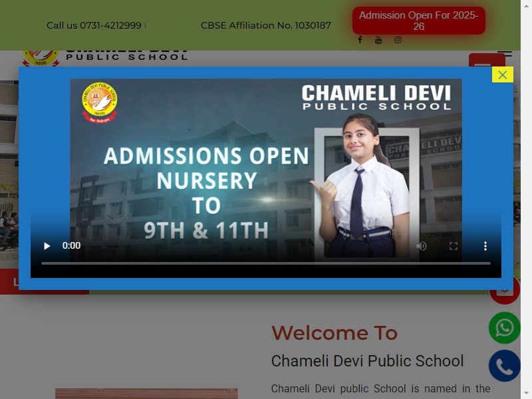Click the page's vertical scrollbar

(526, 199)
